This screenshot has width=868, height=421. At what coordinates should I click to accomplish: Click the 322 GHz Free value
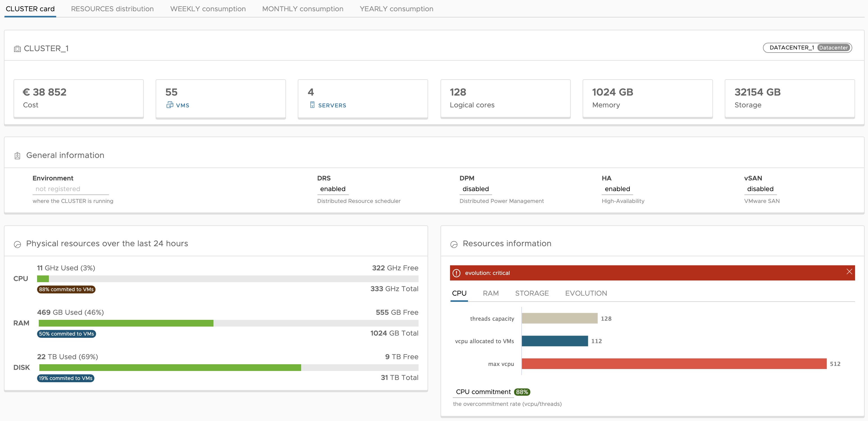coord(395,268)
